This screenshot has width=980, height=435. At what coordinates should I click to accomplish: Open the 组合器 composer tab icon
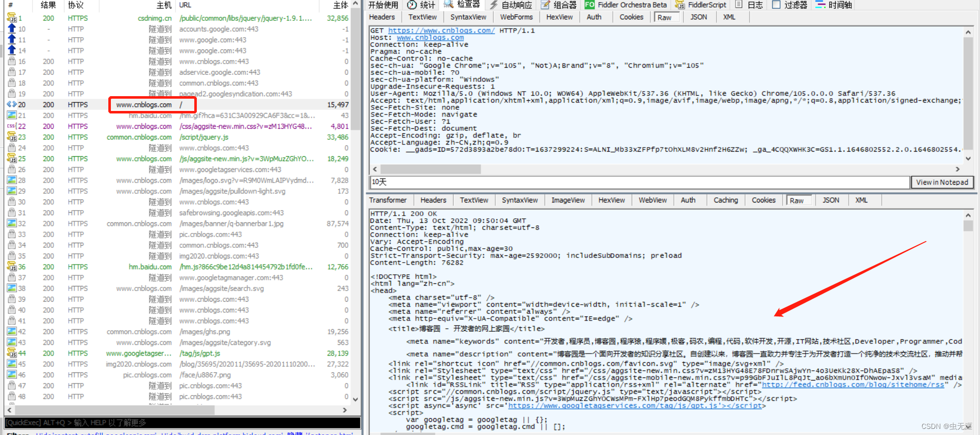pos(545,5)
